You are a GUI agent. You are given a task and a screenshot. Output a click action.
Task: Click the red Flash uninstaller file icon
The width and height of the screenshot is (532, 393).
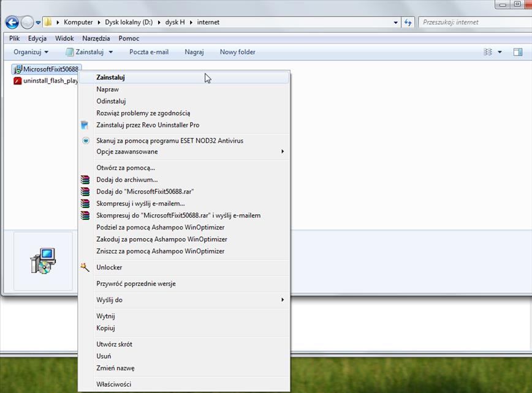[18, 81]
